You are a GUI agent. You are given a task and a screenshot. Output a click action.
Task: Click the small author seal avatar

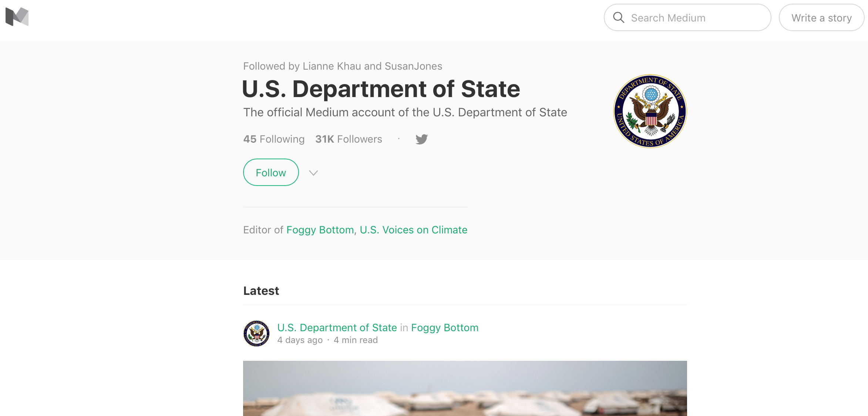coord(256,333)
